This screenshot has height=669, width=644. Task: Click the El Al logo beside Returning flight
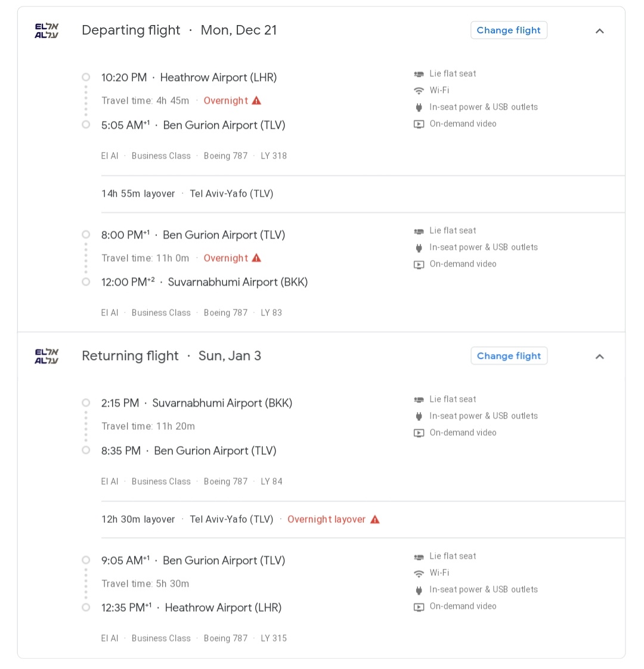click(47, 356)
